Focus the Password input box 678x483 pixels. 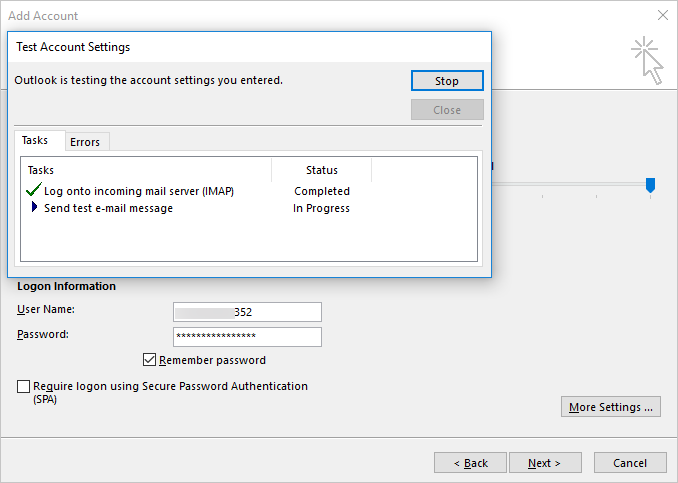pos(247,337)
